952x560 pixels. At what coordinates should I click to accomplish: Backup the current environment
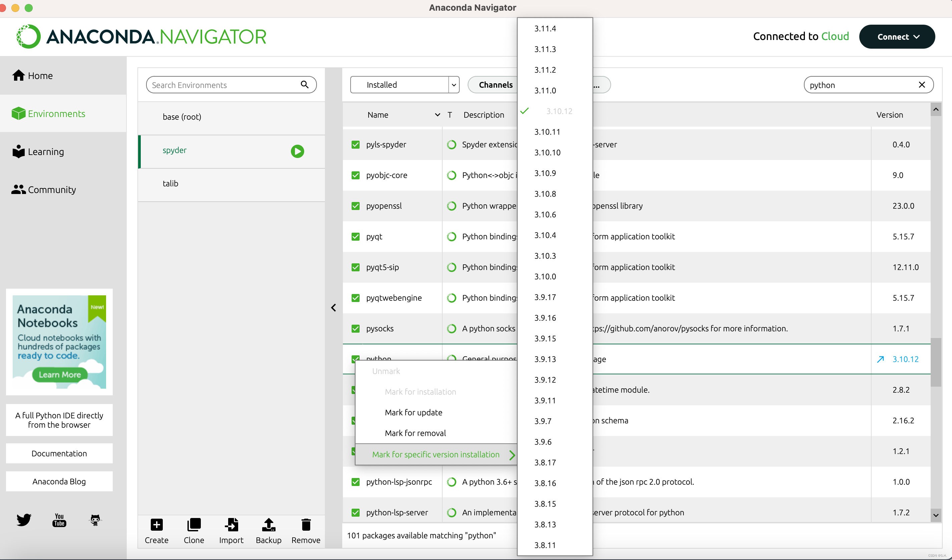268,531
